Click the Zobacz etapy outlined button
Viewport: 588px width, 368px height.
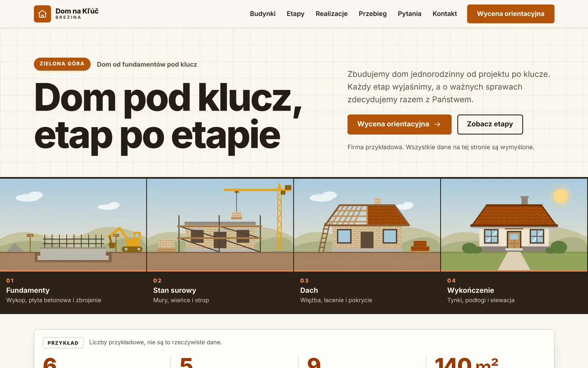[x=490, y=124]
